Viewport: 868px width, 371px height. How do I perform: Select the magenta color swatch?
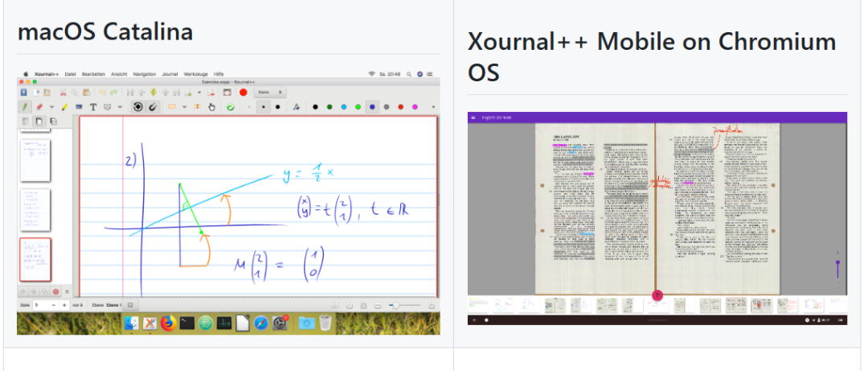click(415, 106)
